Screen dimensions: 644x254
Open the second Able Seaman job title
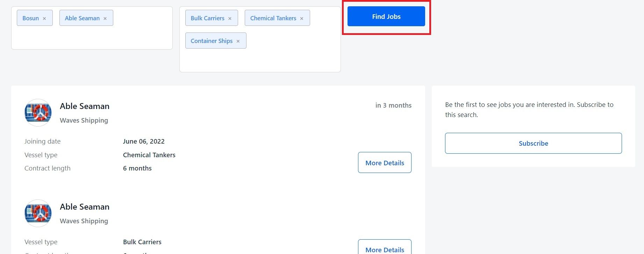point(85,207)
